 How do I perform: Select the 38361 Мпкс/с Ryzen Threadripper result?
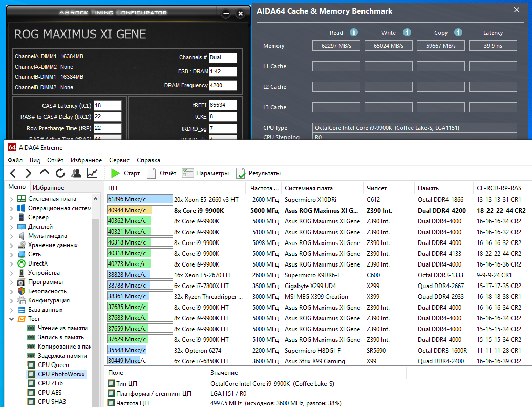click(317, 296)
